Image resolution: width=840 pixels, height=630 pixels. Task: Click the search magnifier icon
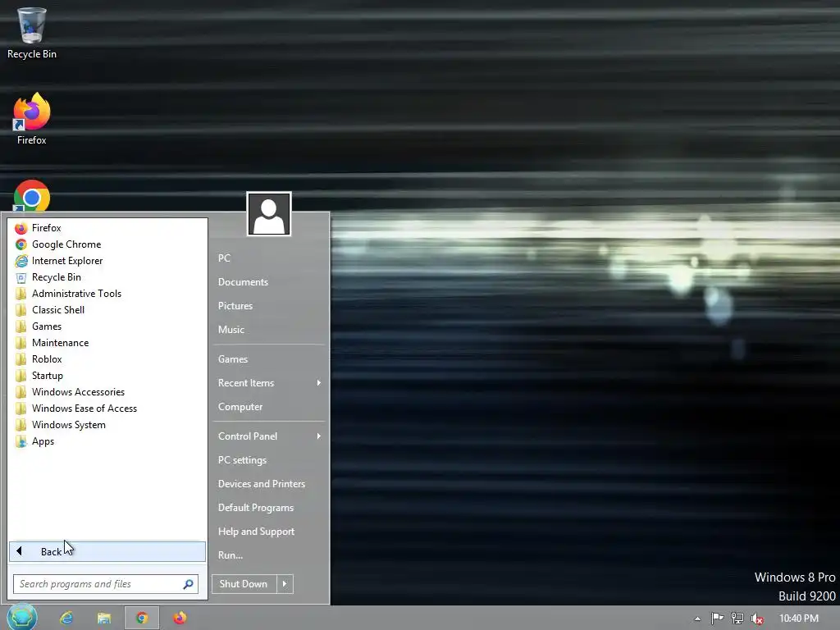(x=188, y=584)
